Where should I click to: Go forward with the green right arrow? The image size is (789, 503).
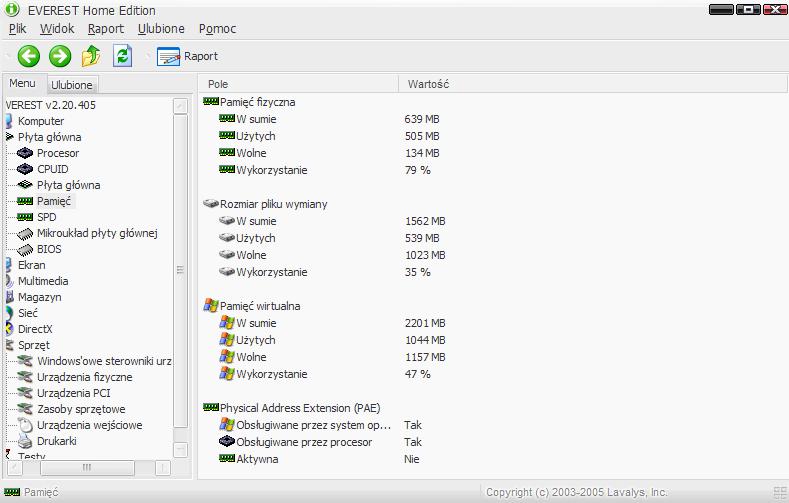click(60, 56)
